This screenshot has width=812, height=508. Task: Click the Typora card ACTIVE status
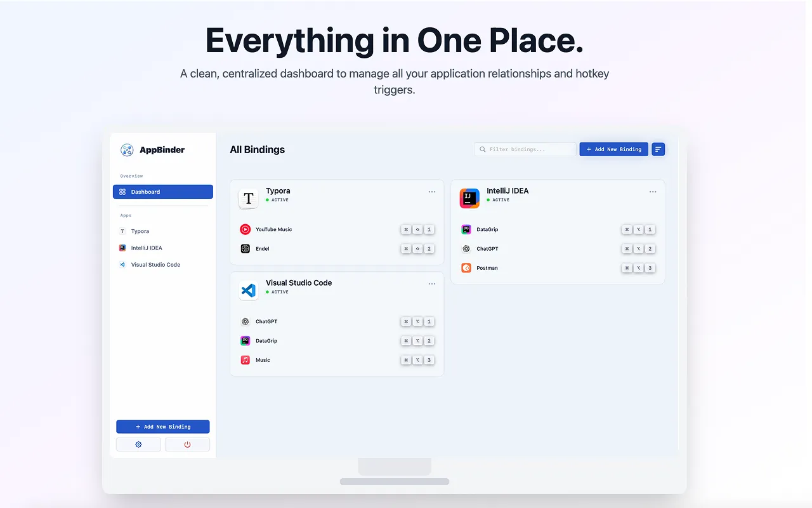[277, 200]
